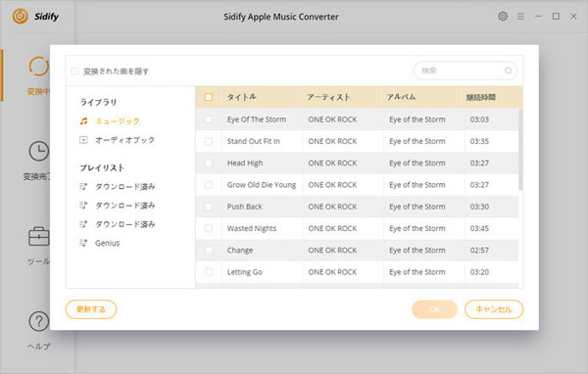Click the 03:35 duration cell
Viewport: 588px width, 374px height.
point(479,141)
